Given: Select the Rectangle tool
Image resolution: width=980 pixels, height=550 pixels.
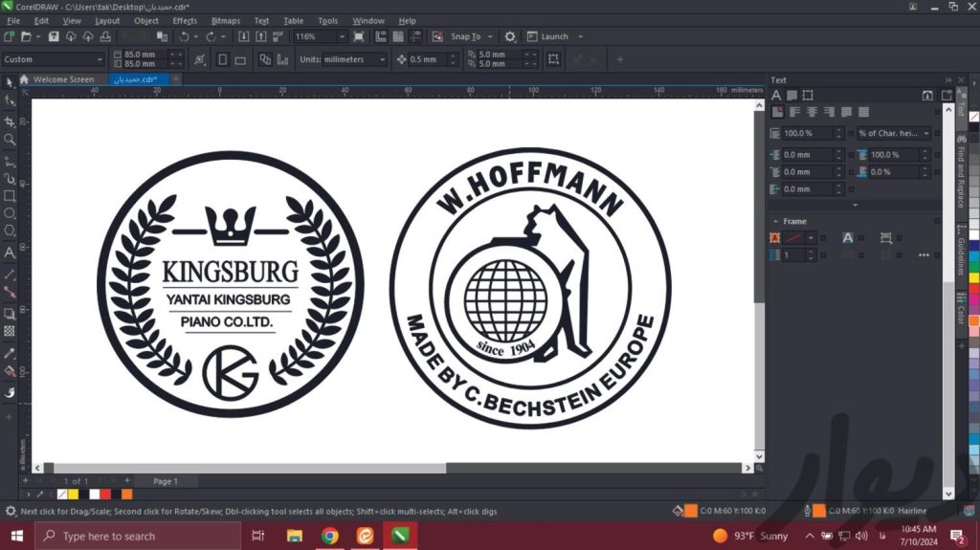Looking at the screenshot, I should tap(10, 196).
